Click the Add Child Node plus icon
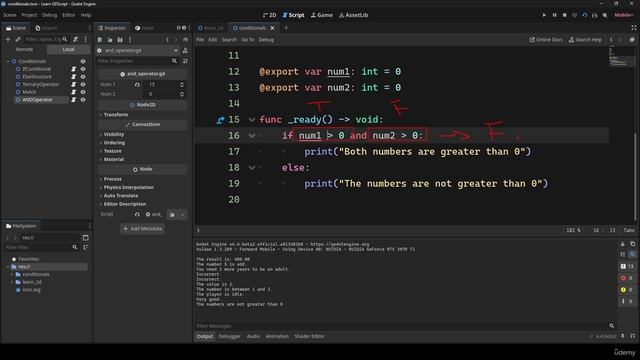640x360 pixels. [8, 40]
